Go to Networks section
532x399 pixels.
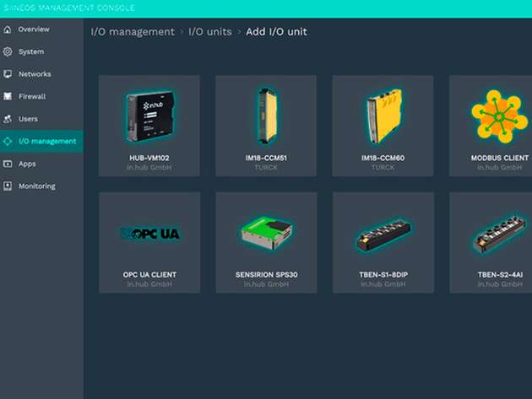tap(41, 74)
